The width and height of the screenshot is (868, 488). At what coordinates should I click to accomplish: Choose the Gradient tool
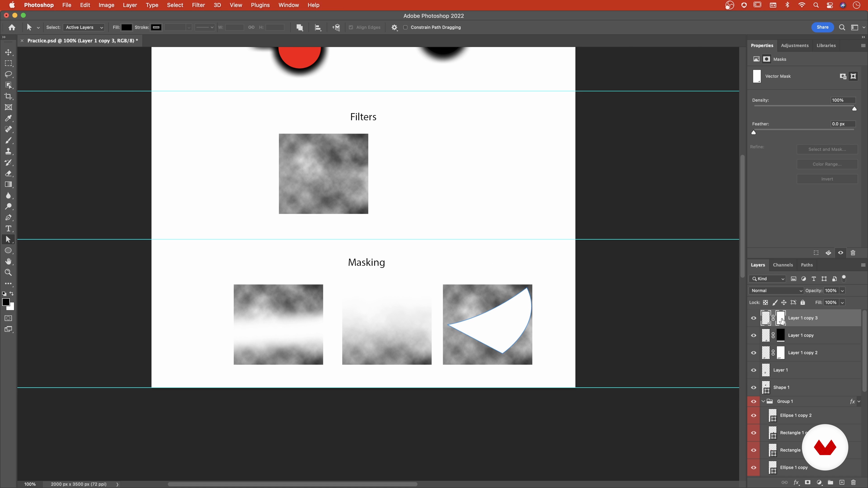point(8,185)
